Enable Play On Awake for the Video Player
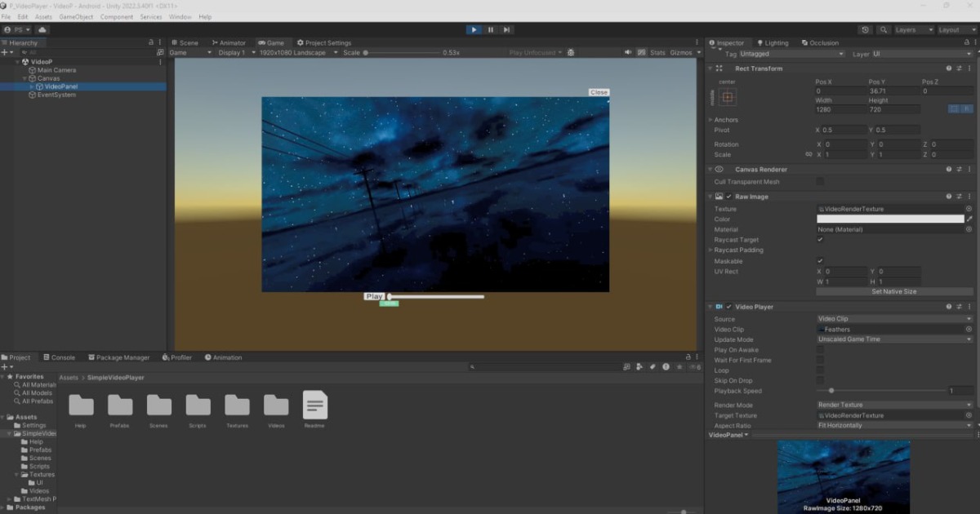The height and width of the screenshot is (514, 980). click(x=822, y=349)
